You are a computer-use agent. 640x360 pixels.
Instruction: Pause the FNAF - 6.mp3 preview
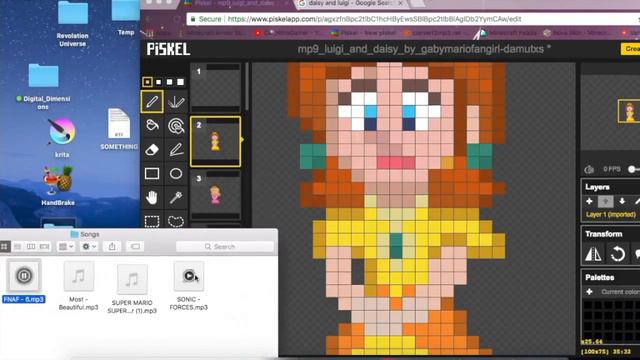click(x=24, y=276)
